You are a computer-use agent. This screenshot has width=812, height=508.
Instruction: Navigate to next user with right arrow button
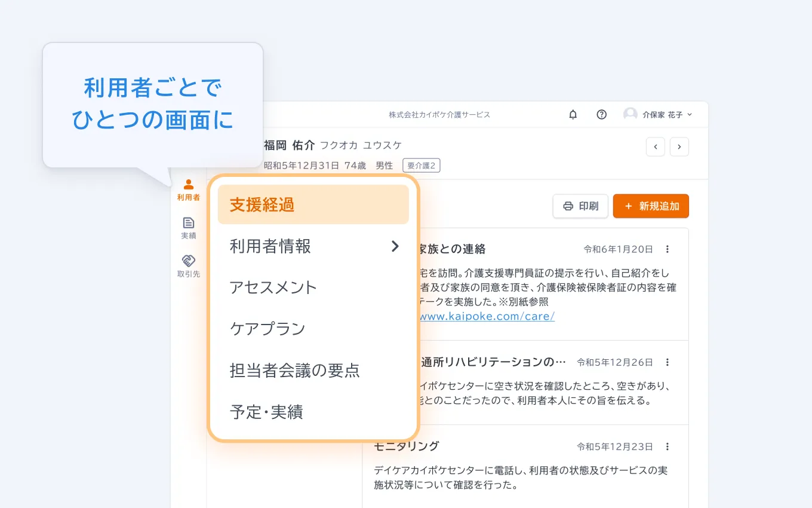[679, 146]
